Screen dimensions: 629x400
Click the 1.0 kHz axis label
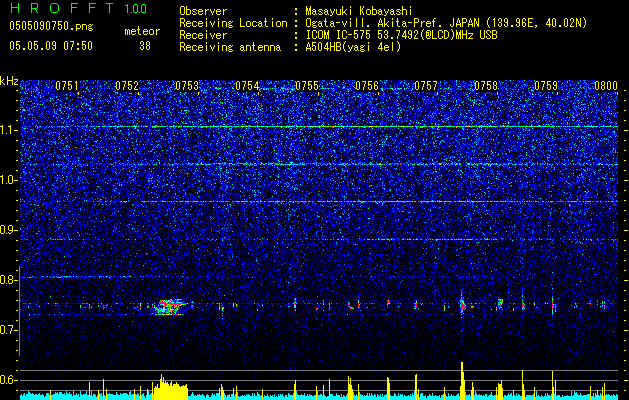[x=8, y=180]
